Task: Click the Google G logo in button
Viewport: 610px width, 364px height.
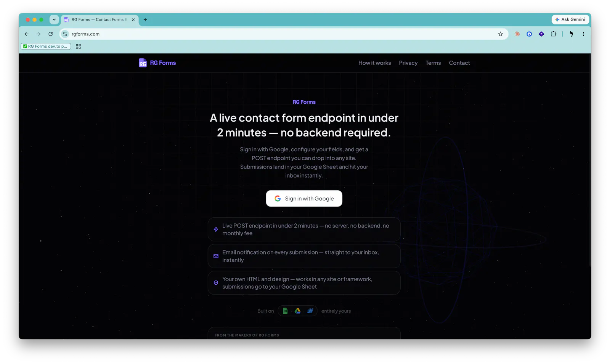Action: tap(278, 199)
